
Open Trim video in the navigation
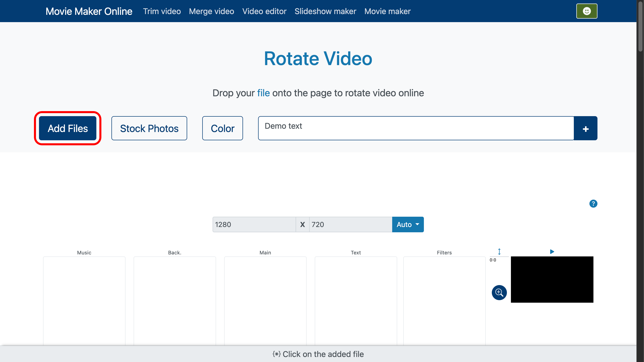pyautogui.click(x=162, y=11)
